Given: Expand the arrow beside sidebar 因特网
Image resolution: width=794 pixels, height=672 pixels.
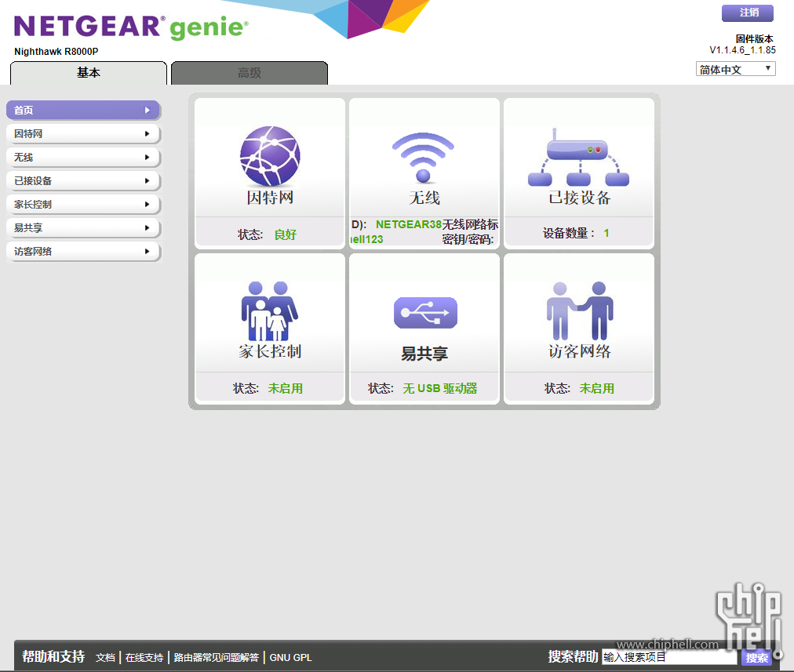Looking at the screenshot, I should tap(148, 133).
